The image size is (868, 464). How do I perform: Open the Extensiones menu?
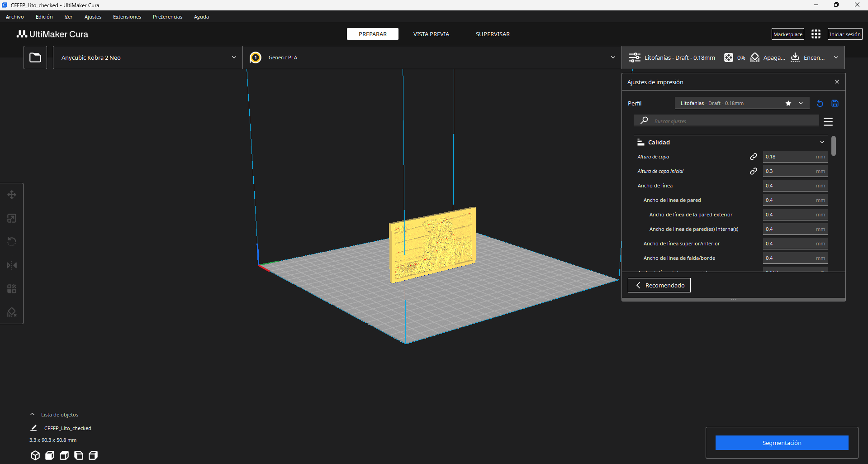[127, 17]
